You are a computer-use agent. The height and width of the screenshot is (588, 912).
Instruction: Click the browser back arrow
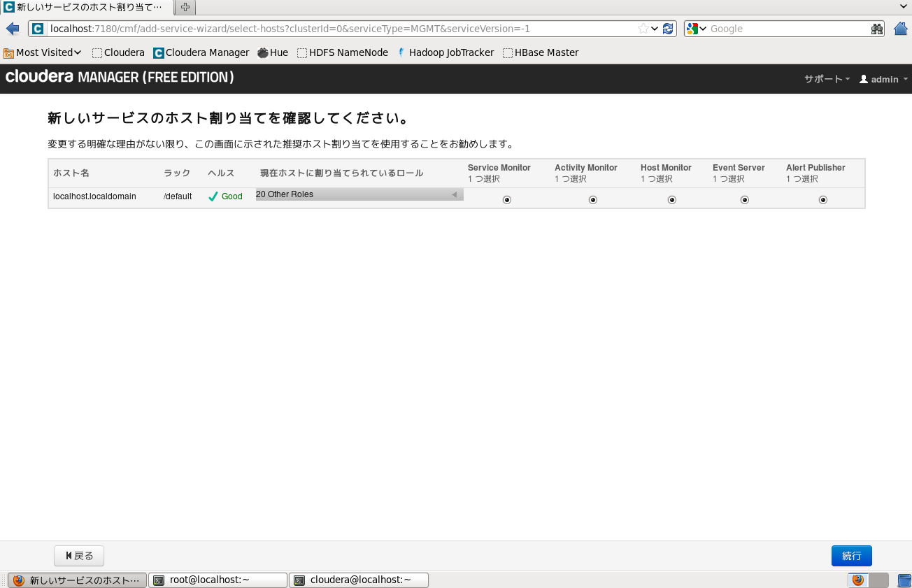point(12,29)
